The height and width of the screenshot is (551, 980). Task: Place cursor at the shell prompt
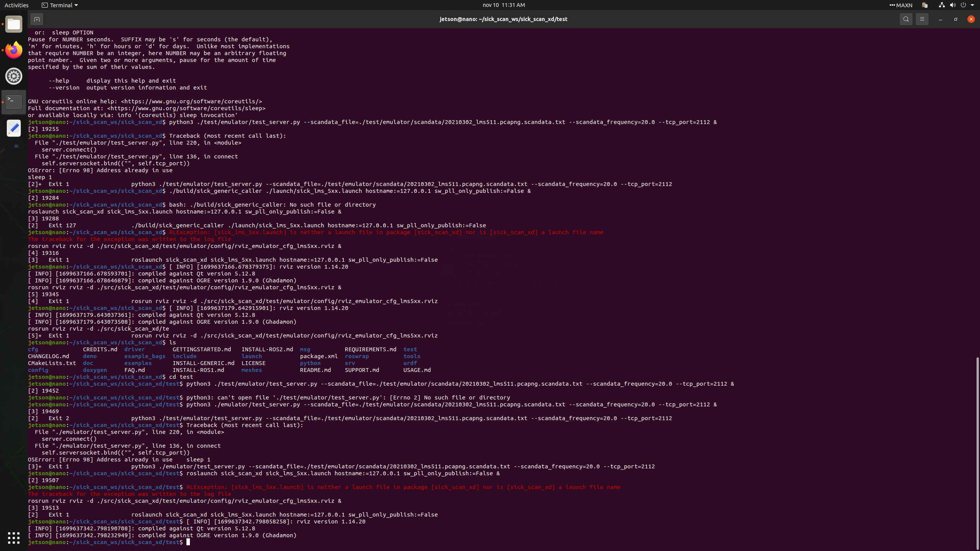[189, 542]
